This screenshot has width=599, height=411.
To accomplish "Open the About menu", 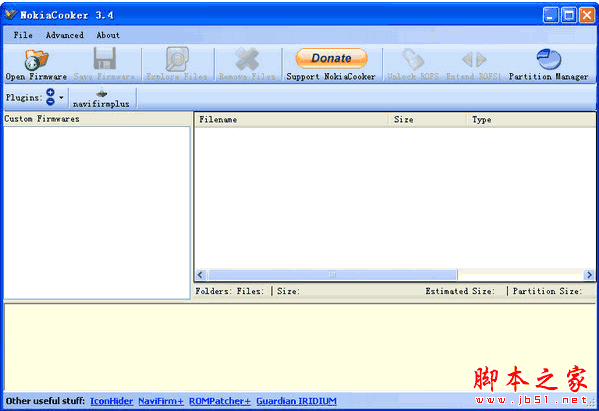I will point(108,35).
